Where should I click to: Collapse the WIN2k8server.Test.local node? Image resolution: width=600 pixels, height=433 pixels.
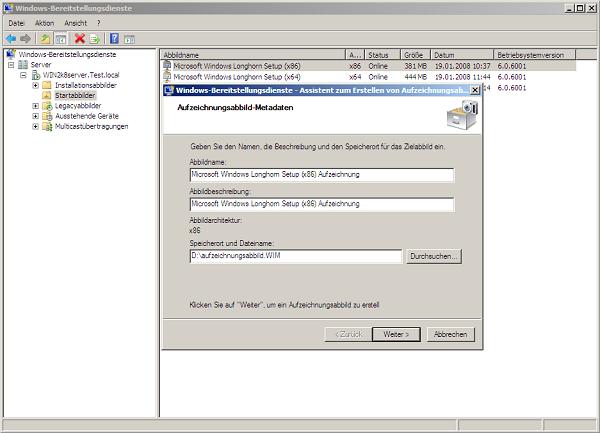23,75
